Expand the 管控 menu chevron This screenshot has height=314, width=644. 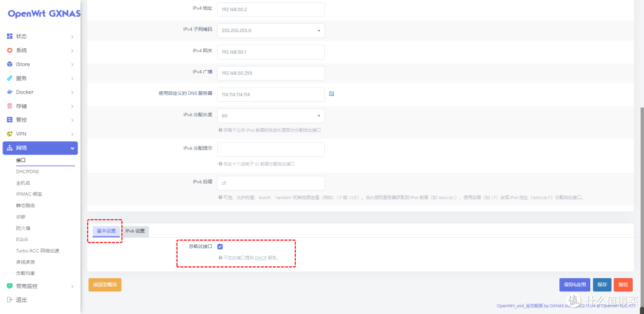72,120
